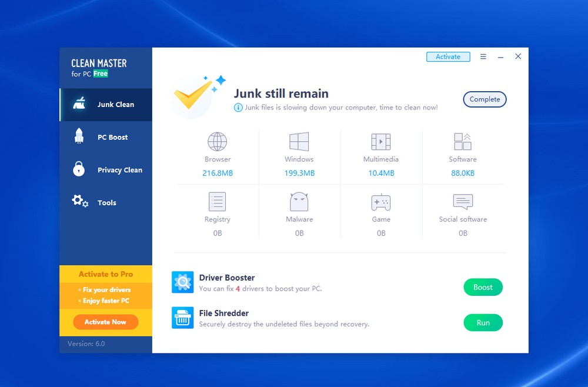Open the Software junk category

point(463,142)
